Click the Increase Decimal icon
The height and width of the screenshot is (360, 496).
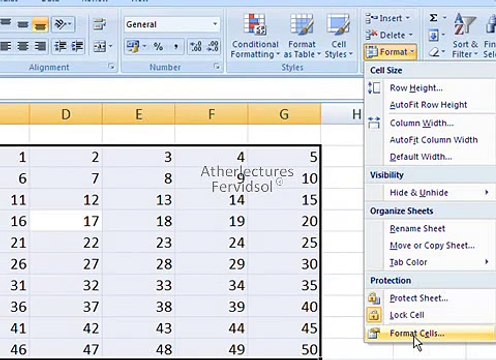click(196, 47)
